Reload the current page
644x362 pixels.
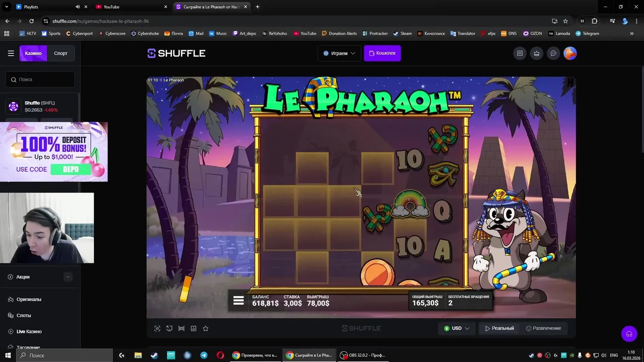(x=31, y=21)
